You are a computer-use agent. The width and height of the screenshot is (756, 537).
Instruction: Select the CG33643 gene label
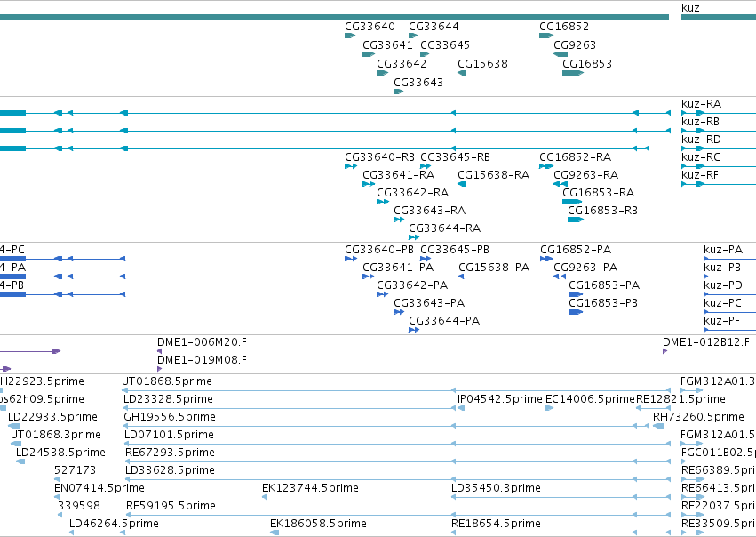click(x=418, y=83)
